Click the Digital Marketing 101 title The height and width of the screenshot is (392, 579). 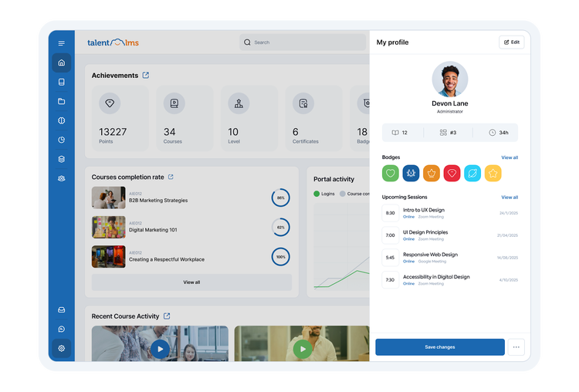pyautogui.click(x=153, y=230)
